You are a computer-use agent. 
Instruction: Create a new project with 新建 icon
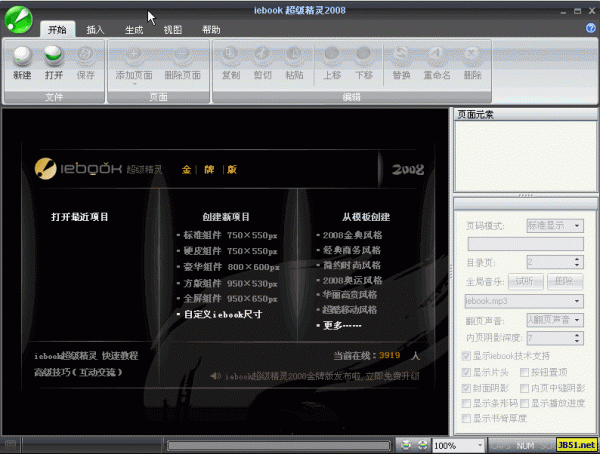click(22, 56)
